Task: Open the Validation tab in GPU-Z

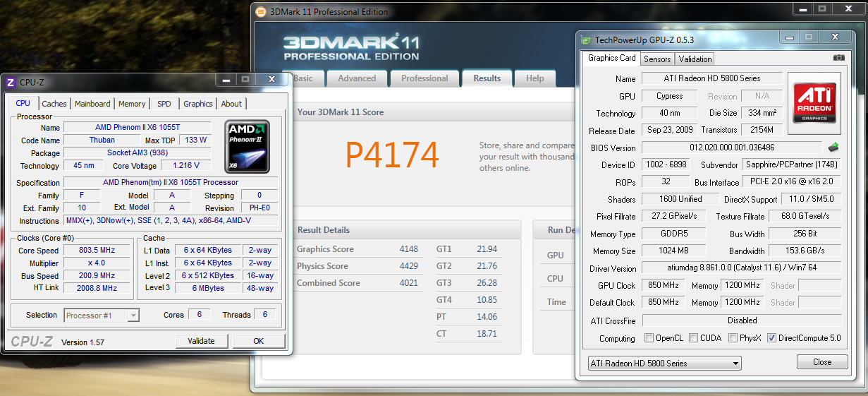Action: tap(695, 59)
